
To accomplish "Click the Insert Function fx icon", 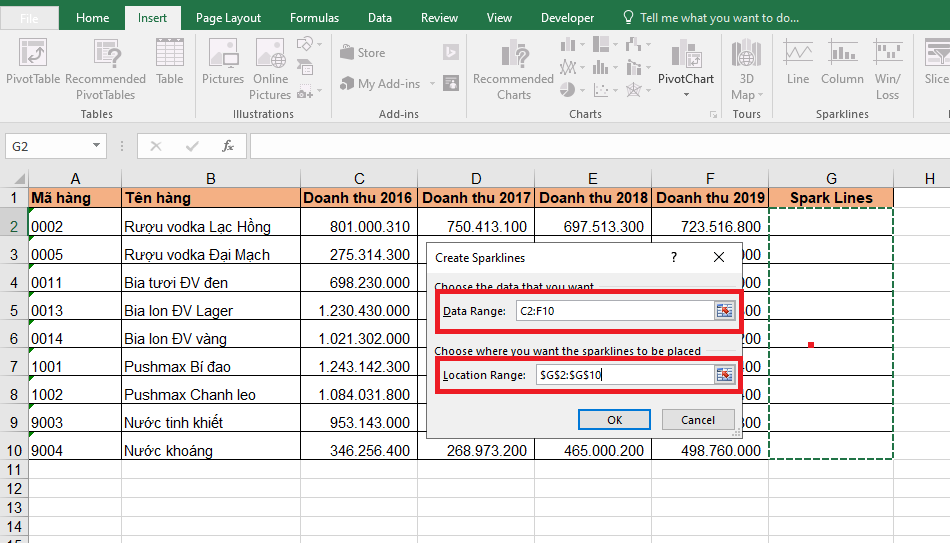I will [228, 146].
